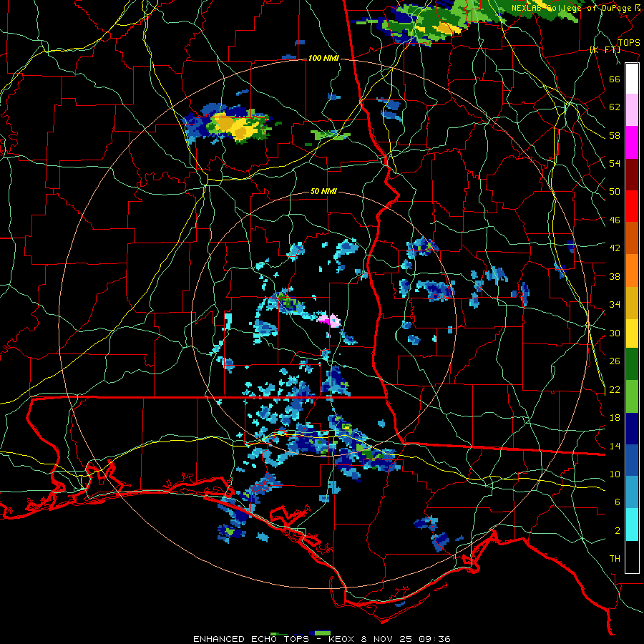
Task: Click the "TH" legend label
Action: tap(615, 559)
